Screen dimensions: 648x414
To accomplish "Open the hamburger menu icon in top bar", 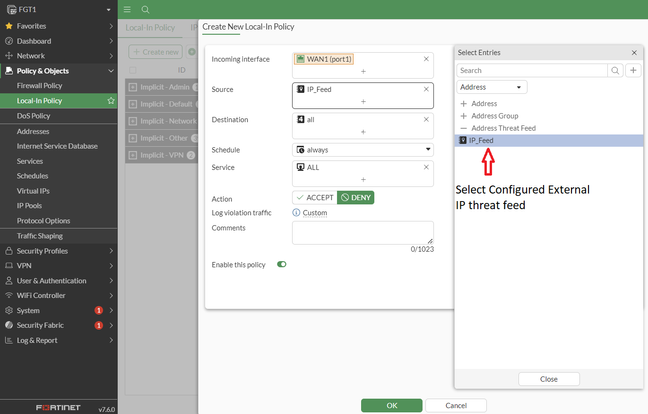I will point(127,9).
